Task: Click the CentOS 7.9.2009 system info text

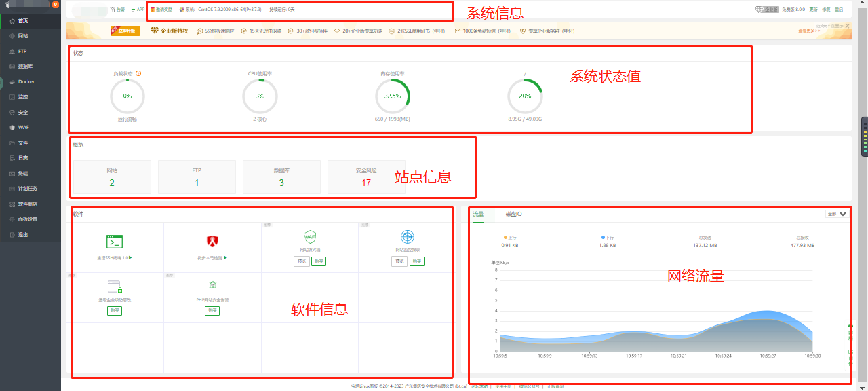Action: [x=229, y=10]
